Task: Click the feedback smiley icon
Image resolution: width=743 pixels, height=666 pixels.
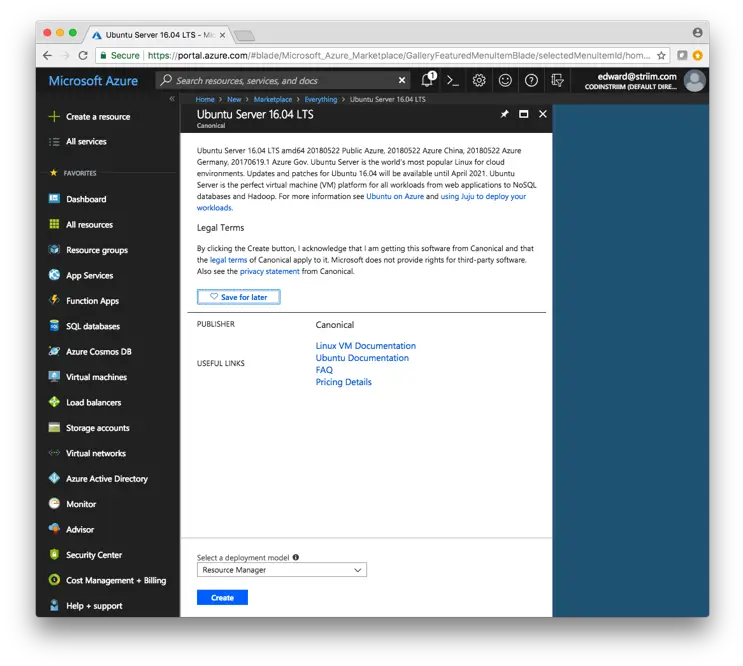Action: click(505, 80)
